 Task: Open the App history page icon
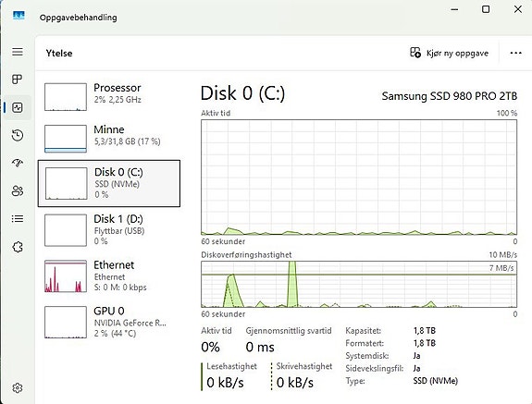pyautogui.click(x=18, y=135)
